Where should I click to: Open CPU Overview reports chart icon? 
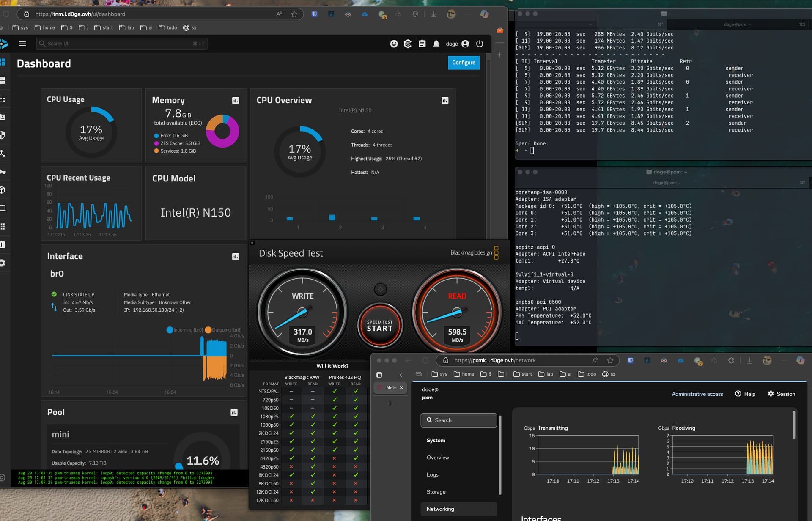pos(445,100)
